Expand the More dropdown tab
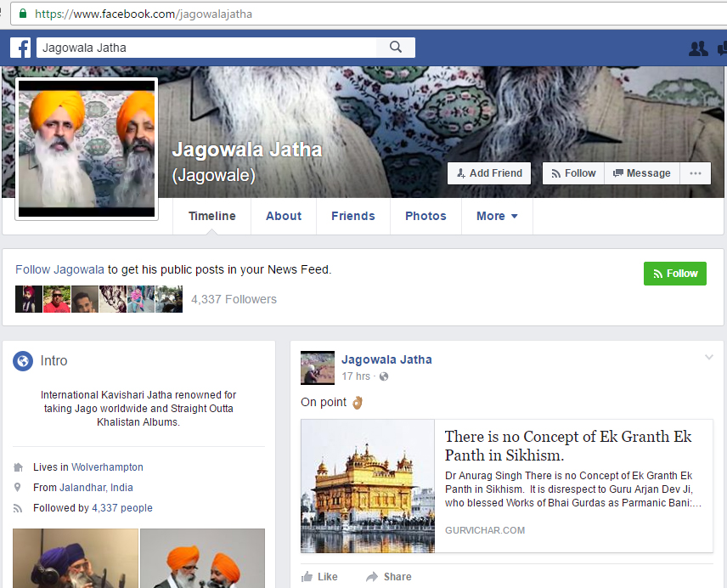Screen dimensions: 727x588 [x=497, y=216]
